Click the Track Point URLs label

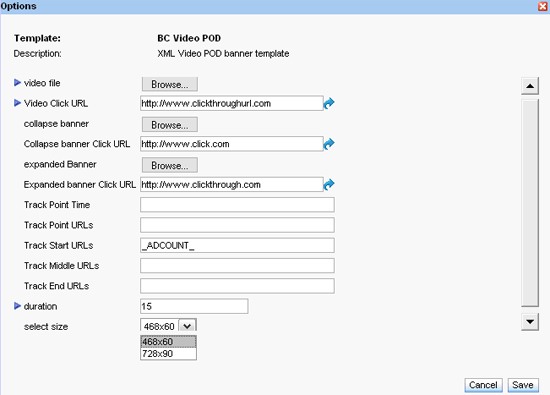coord(59,225)
